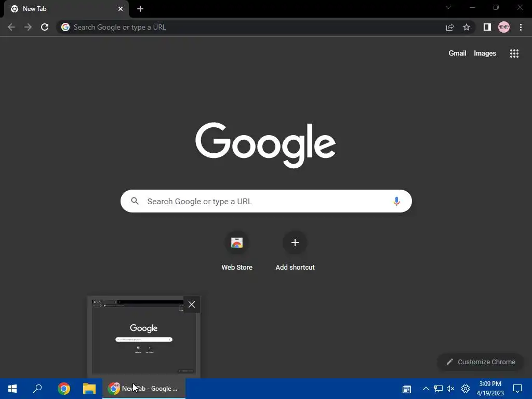Open the notification center icon

517,389
